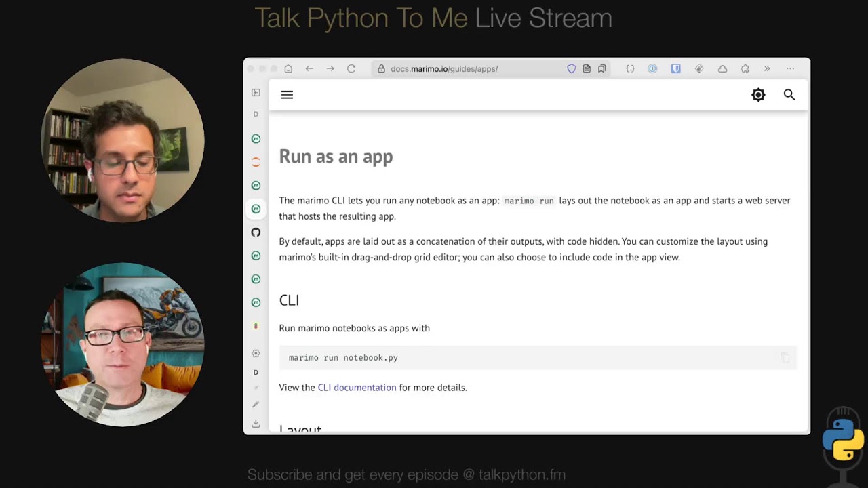Screen dimensions: 868x488
Task: Toggle reader view in the address bar
Action: (586, 68)
